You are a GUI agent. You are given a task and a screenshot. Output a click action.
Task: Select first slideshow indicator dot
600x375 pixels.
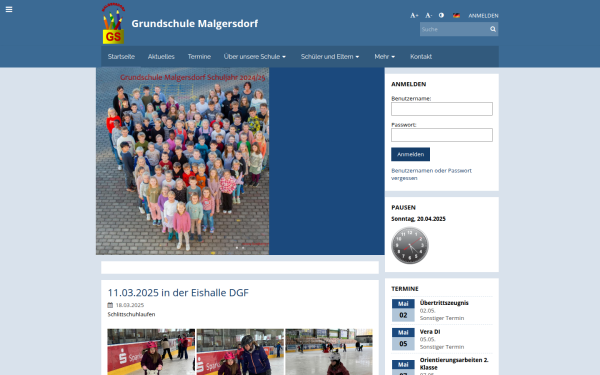click(237, 248)
